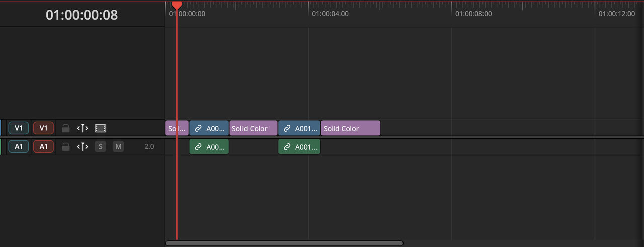Click the teal A1 source patch button
The image size is (644, 247).
click(x=18, y=147)
